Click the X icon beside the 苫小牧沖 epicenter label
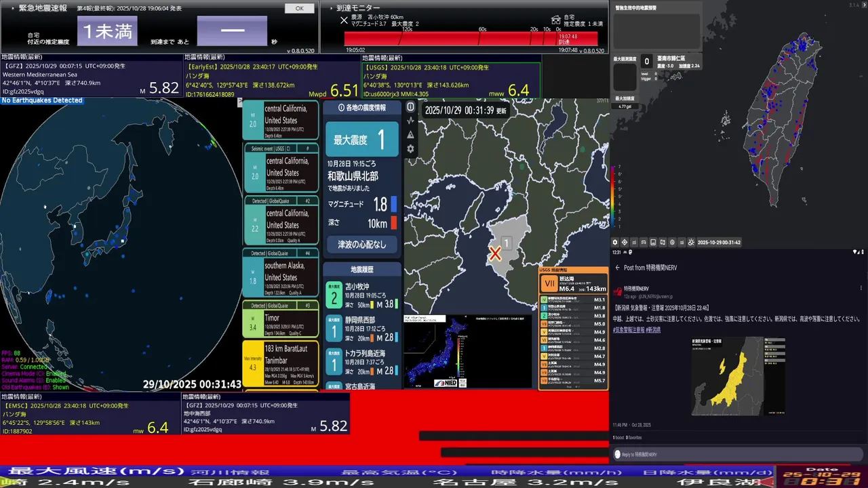Viewport: 868px width, 488px height. 344,20
